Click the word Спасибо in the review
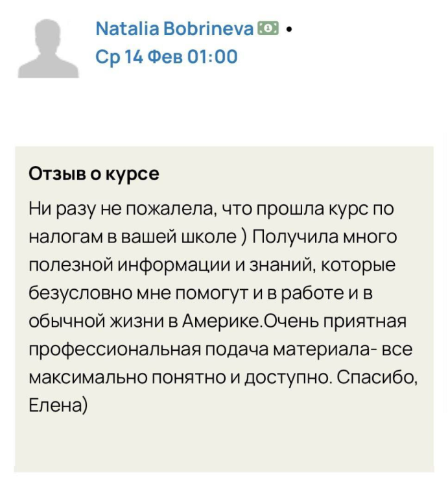 (x=379, y=377)
